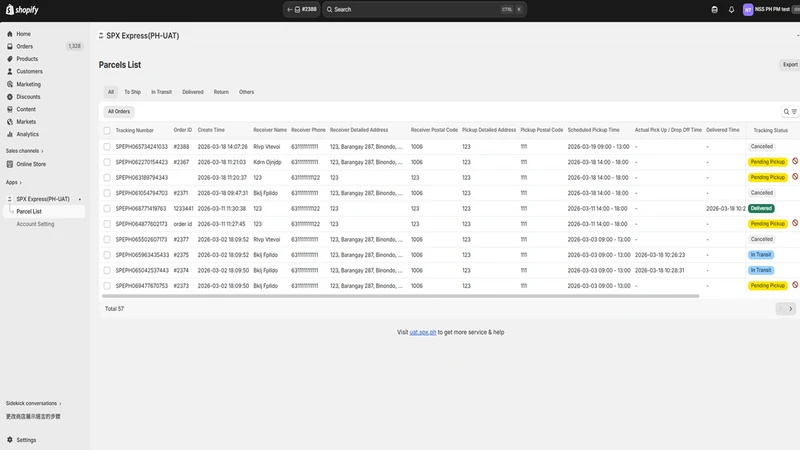
Task: Click the notifications bell icon
Action: pos(731,10)
